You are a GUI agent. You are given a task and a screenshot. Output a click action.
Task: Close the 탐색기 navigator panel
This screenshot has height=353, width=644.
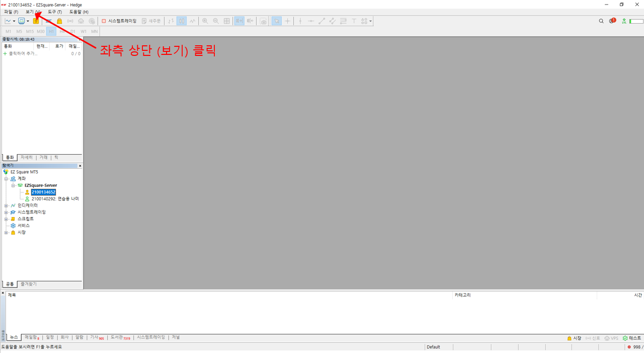(x=80, y=166)
